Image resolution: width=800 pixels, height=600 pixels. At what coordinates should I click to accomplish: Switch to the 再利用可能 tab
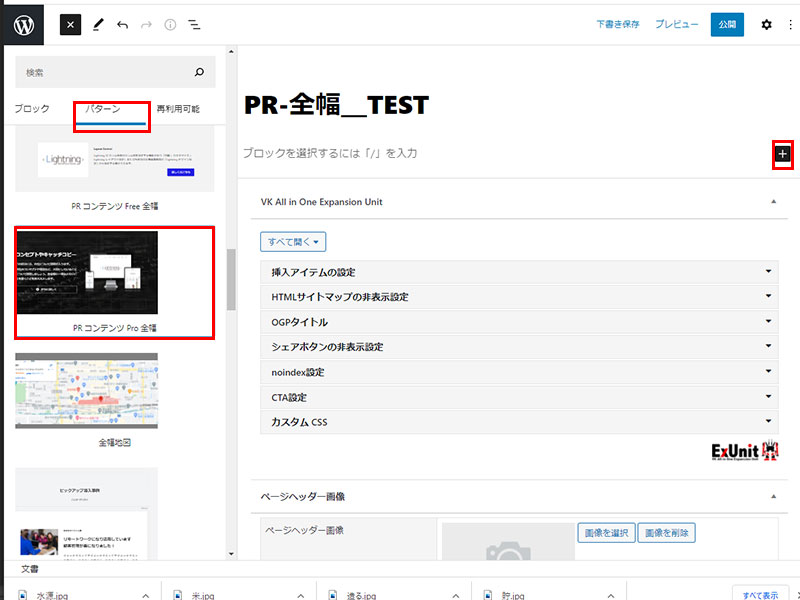tap(178, 109)
